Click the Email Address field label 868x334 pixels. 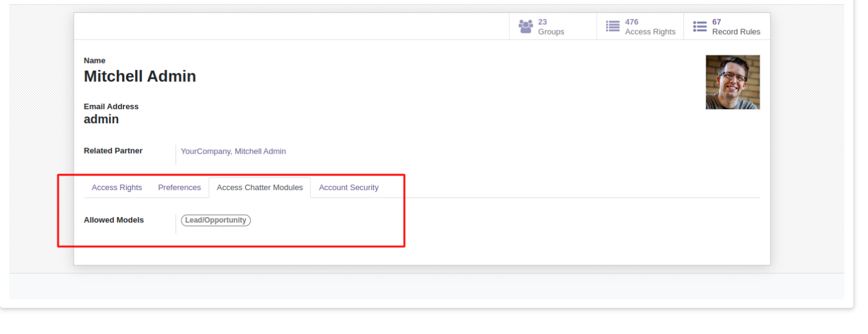[x=111, y=107]
